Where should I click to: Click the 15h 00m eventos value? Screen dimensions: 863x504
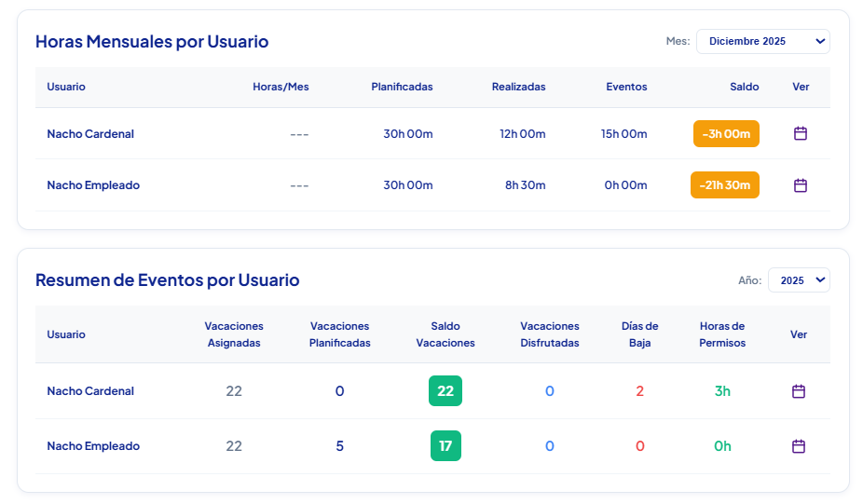click(623, 134)
